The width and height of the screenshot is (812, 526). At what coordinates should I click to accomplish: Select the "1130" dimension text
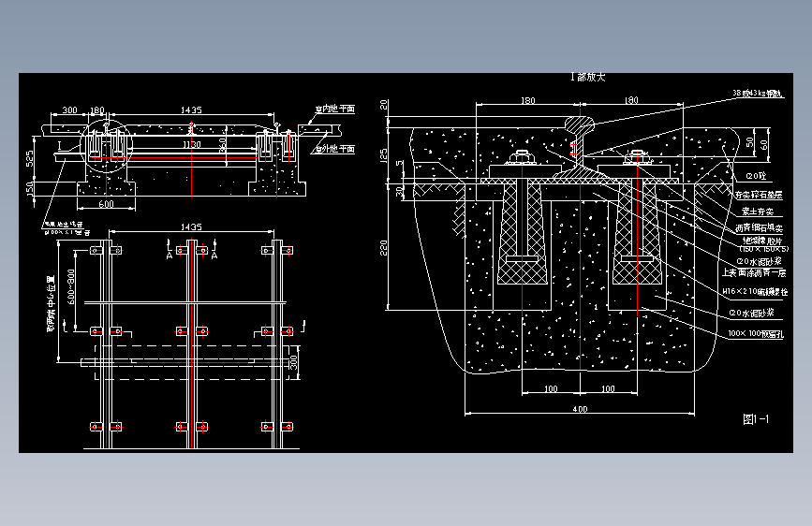tap(192, 144)
